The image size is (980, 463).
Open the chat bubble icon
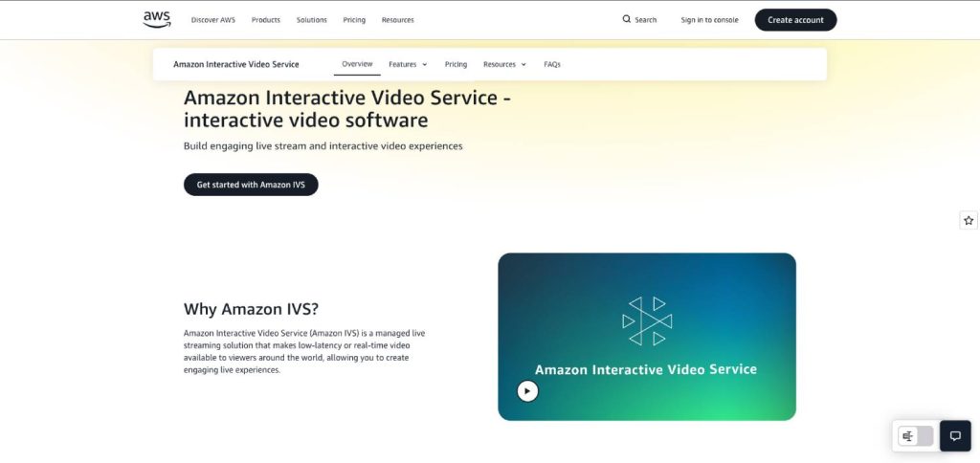tap(955, 436)
